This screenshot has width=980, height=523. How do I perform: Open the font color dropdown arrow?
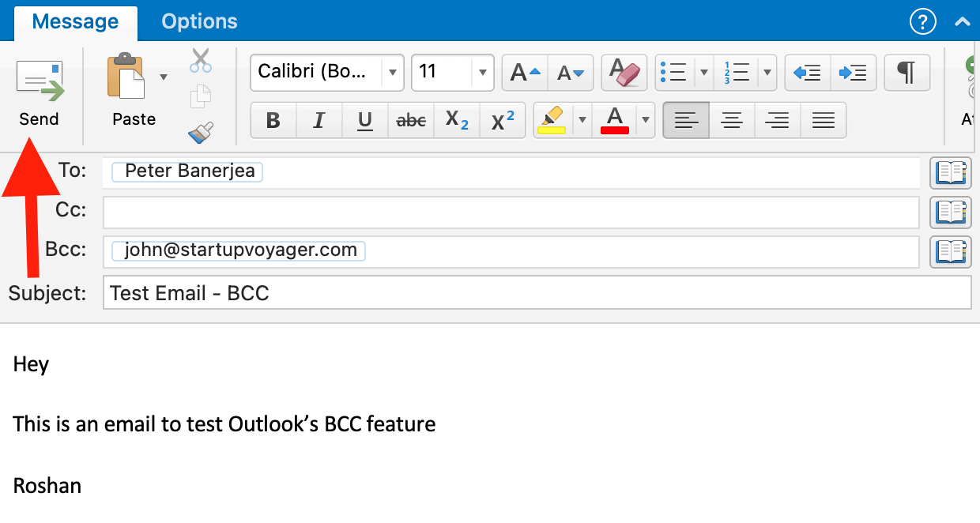(x=645, y=120)
